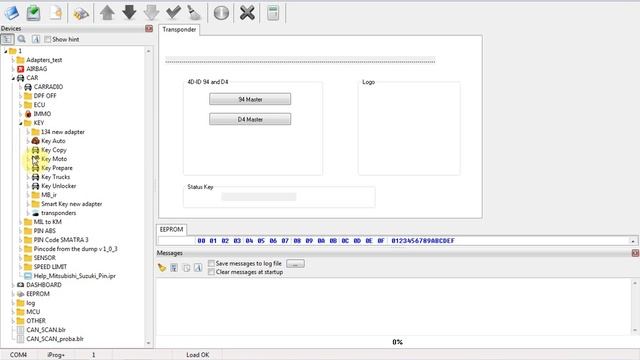The image size is (640, 360).
Task: Click the yellow clear-messages brush icon
Action: (162, 268)
